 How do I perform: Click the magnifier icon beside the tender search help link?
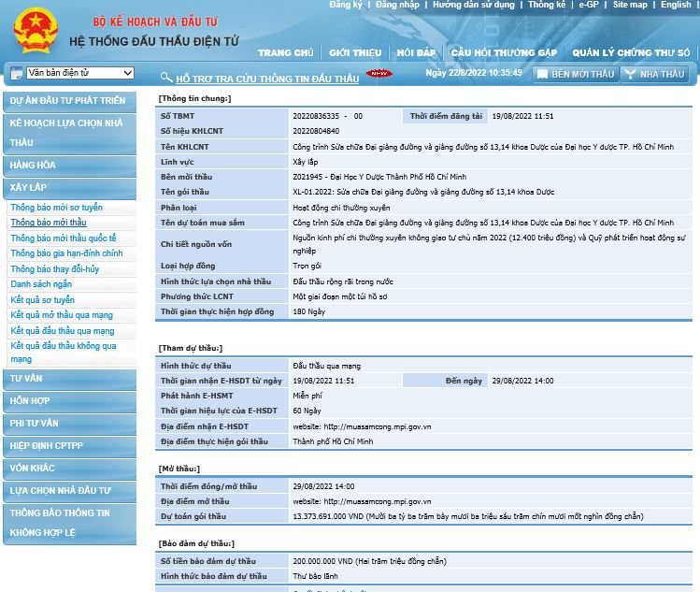[166, 79]
